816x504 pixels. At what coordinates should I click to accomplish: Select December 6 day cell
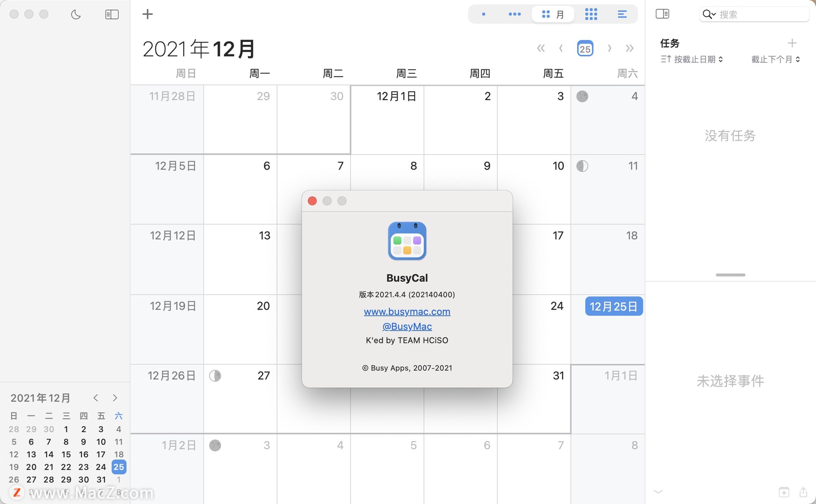pyautogui.click(x=240, y=189)
